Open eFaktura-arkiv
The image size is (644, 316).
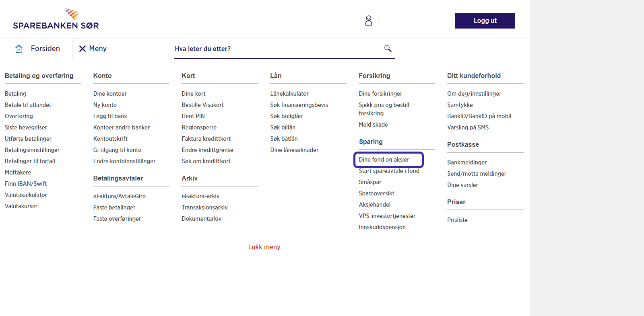point(201,196)
